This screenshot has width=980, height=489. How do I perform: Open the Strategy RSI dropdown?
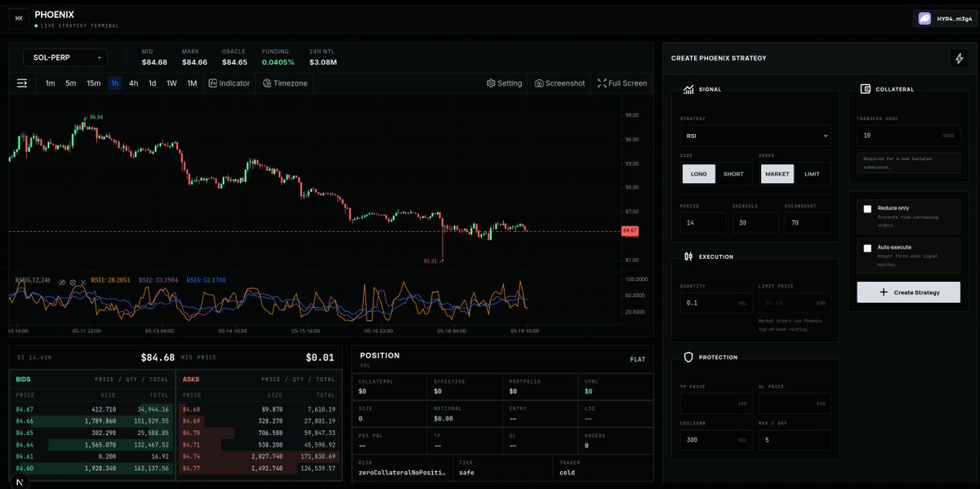pos(755,136)
